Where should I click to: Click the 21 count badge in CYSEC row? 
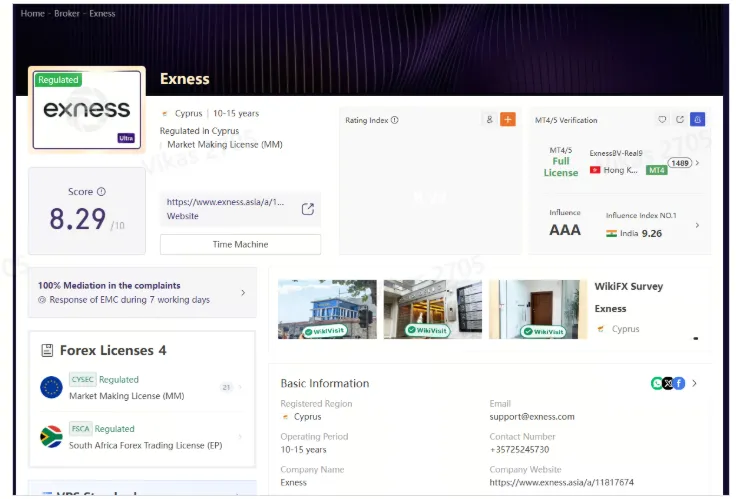(x=226, y=387)
